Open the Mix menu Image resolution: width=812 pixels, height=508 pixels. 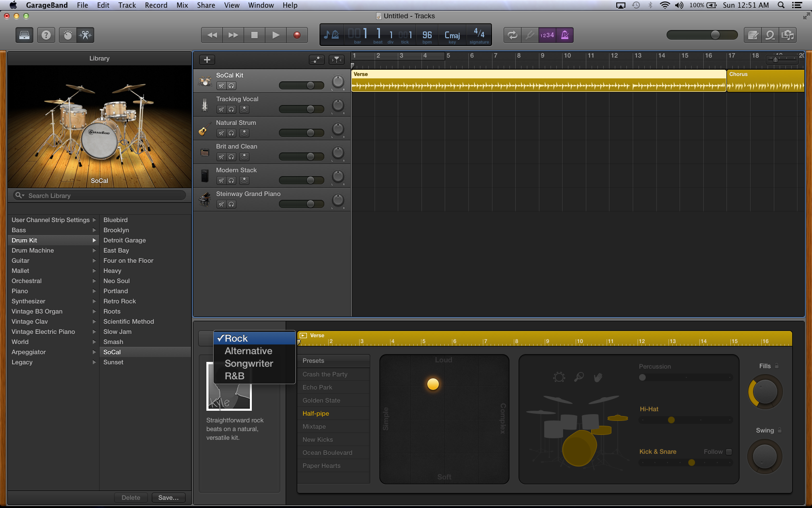pos(182,5)
